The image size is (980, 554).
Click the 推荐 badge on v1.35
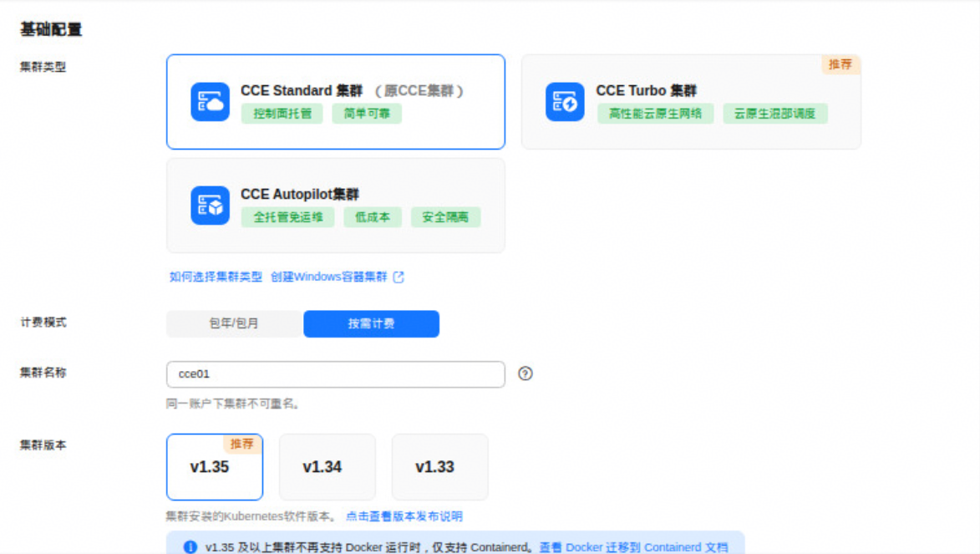pyautogui.click(x=242, y=444)
